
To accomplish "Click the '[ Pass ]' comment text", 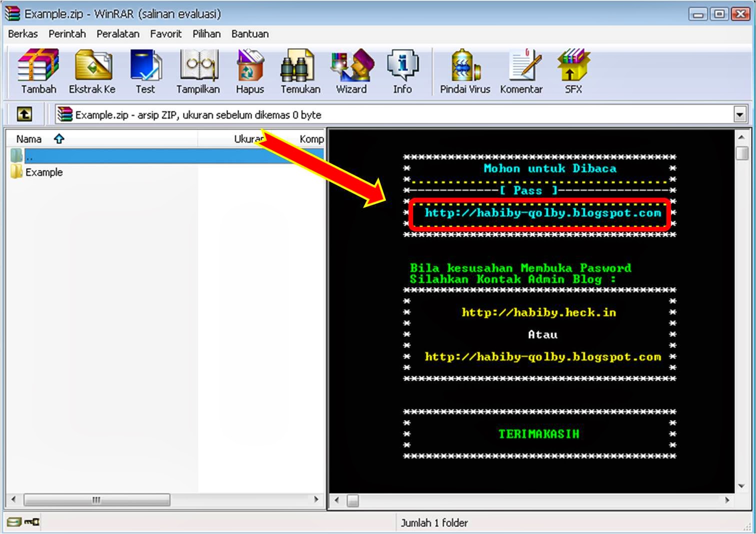I will point(528,190).
